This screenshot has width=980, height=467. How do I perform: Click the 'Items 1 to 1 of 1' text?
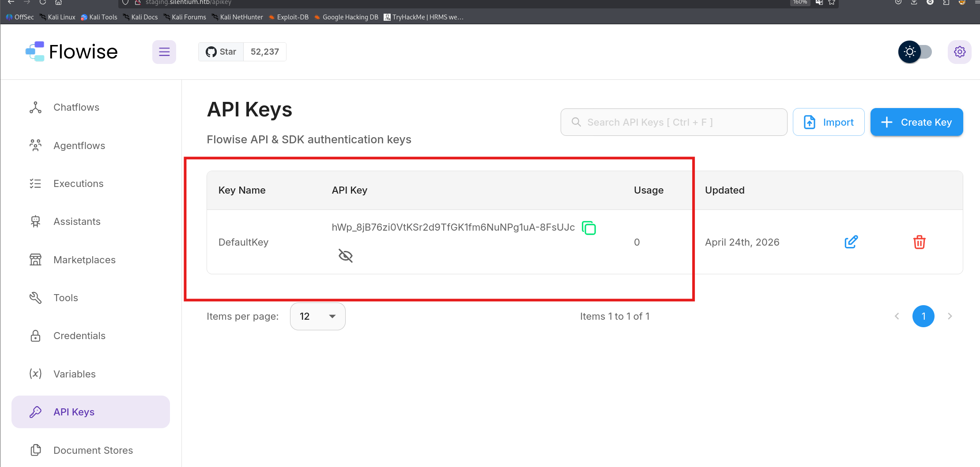click(x=615, y=316)
